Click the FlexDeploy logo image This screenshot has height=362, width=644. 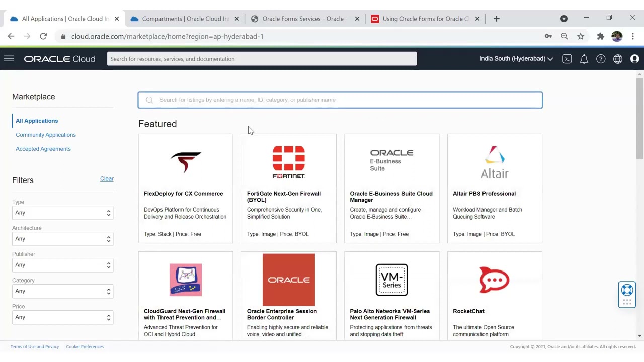point(186,162)
